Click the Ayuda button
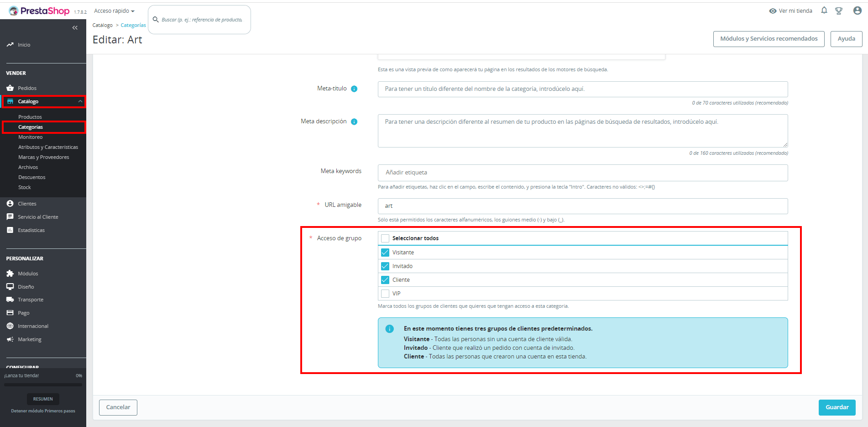 point(847,39)
